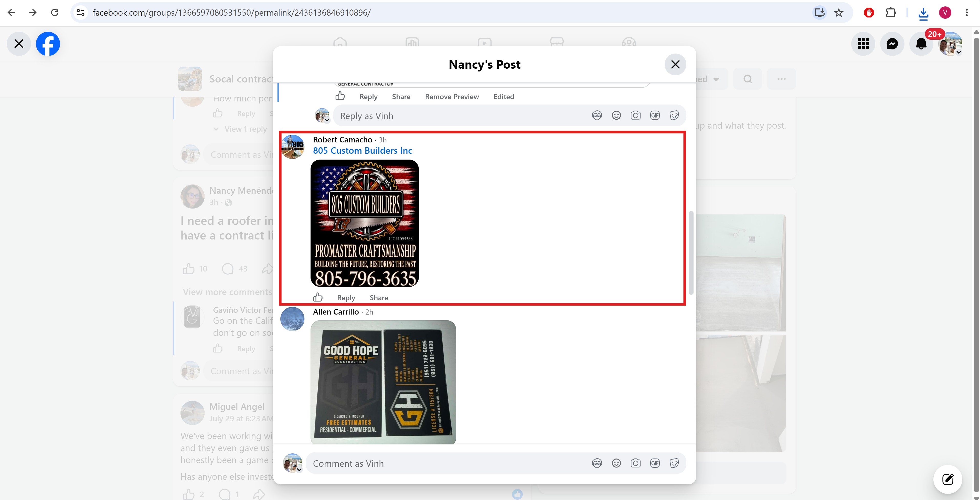Open site information icon in address bar
This screenshot has height=500, width=980.
(81, 13)
